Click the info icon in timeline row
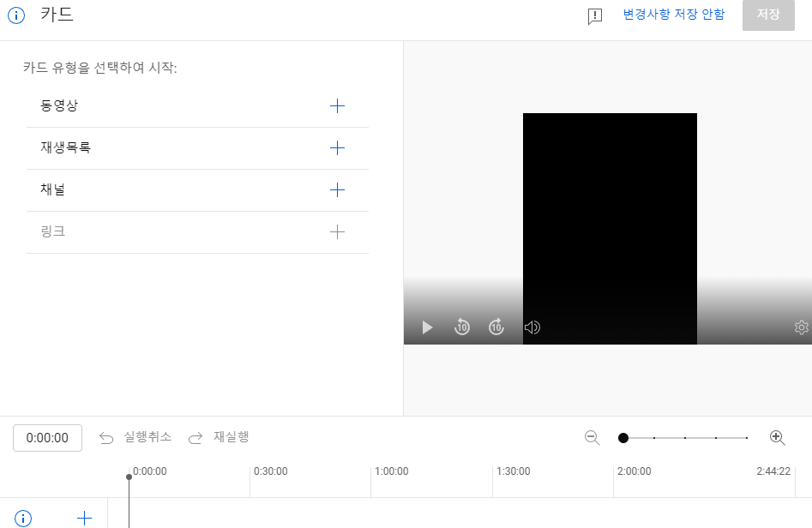 pos(23,519)
